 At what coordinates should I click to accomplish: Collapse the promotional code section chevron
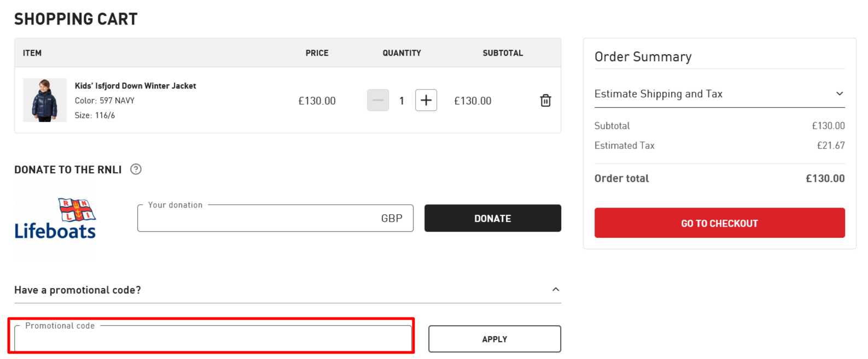[x=556, y=290]
